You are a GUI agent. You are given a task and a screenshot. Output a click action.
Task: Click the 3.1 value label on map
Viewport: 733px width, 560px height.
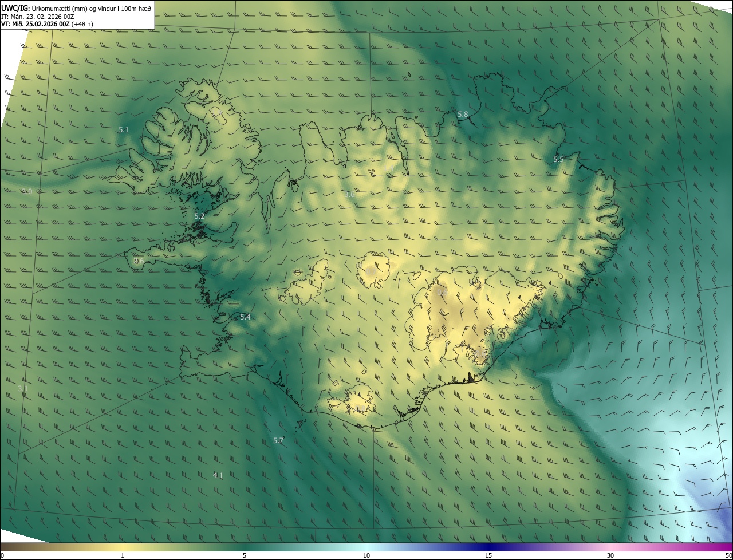click(x=23, y=388)
